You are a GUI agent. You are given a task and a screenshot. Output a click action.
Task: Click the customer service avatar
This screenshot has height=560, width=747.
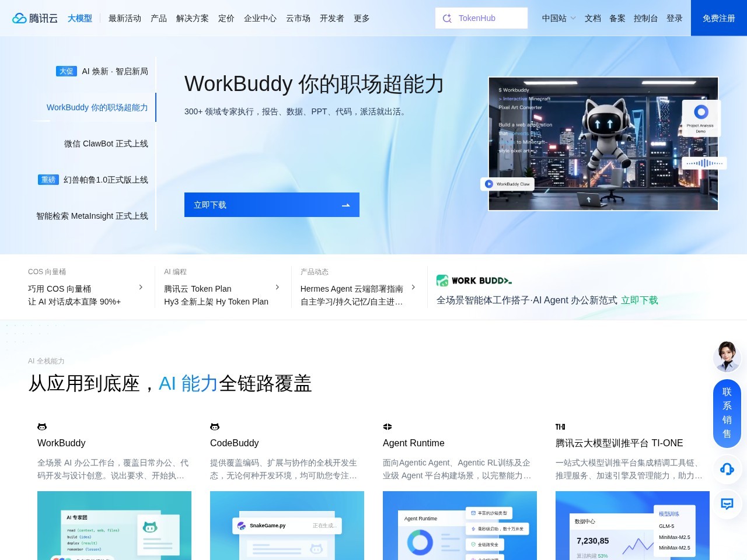point(727,357)
